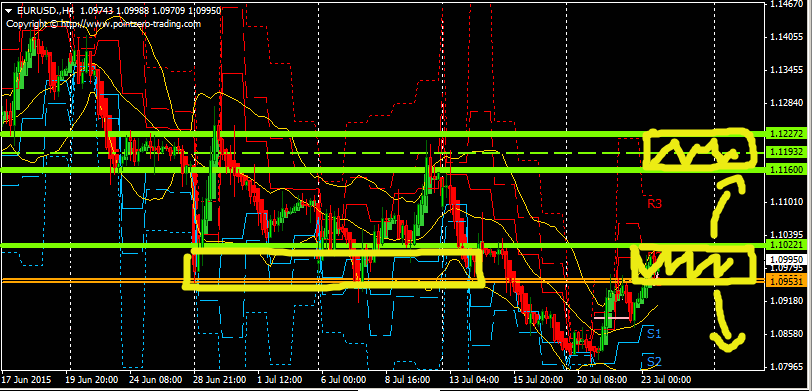Viewport: 812px width, 391px height.
Task: Open the chart menu triangle beside EURUSD
Action: click(9, 11)
